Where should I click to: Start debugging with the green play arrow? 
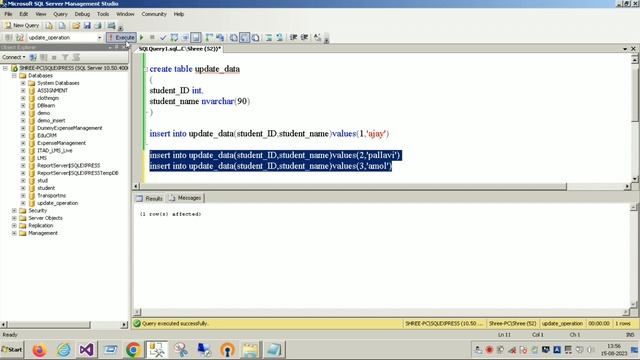142,38
